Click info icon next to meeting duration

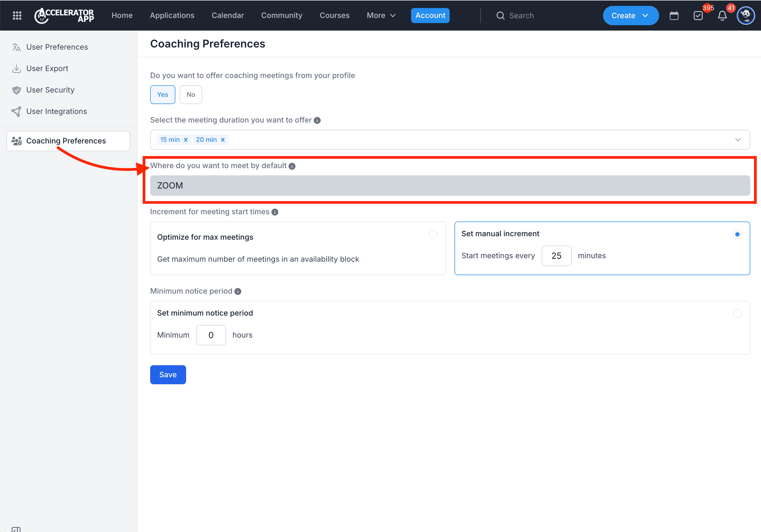click(317, 120)
